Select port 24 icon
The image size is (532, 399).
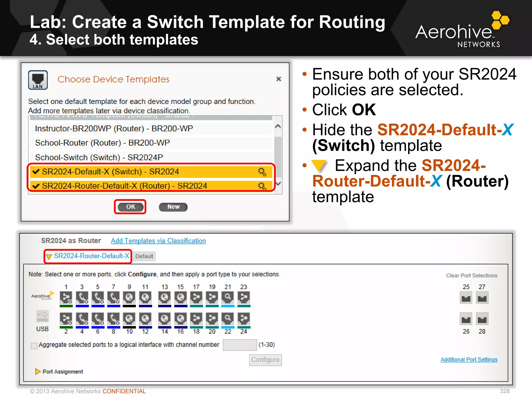pos(244,319)
